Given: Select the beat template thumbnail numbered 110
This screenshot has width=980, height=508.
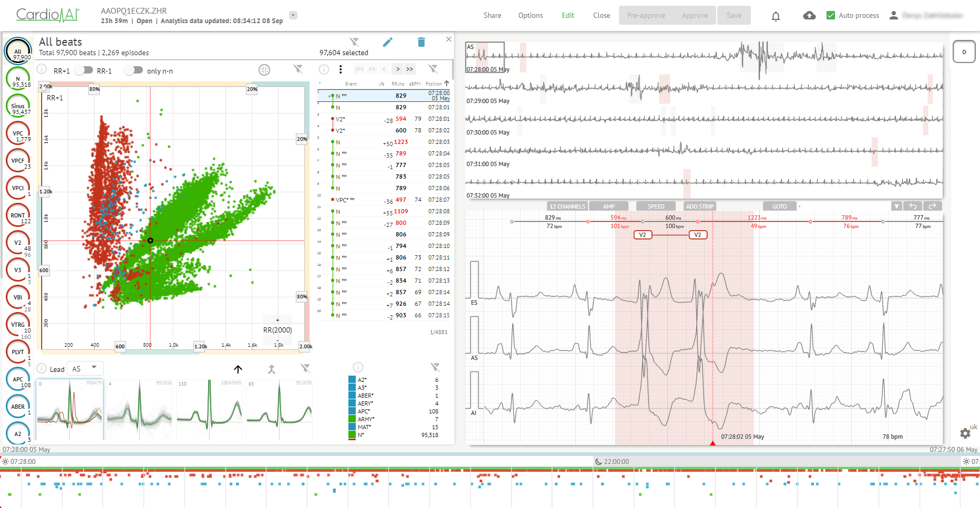Looking at the screenshot, I should coord(210,409).
